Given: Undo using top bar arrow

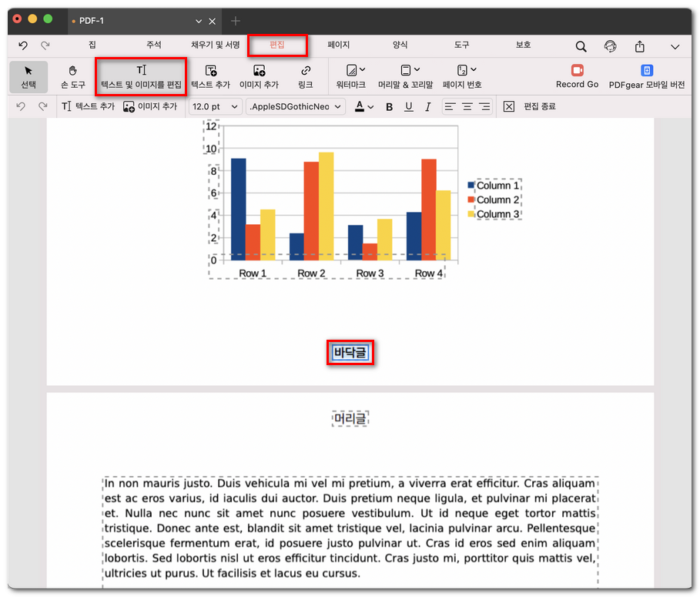Looking at the screenshot, I should (23, 45).
